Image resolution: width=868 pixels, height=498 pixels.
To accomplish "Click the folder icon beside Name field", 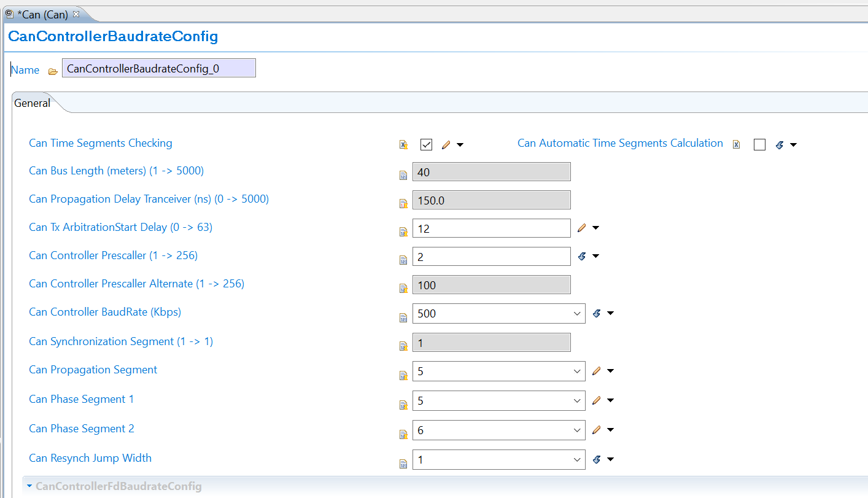I will (53, 71).
